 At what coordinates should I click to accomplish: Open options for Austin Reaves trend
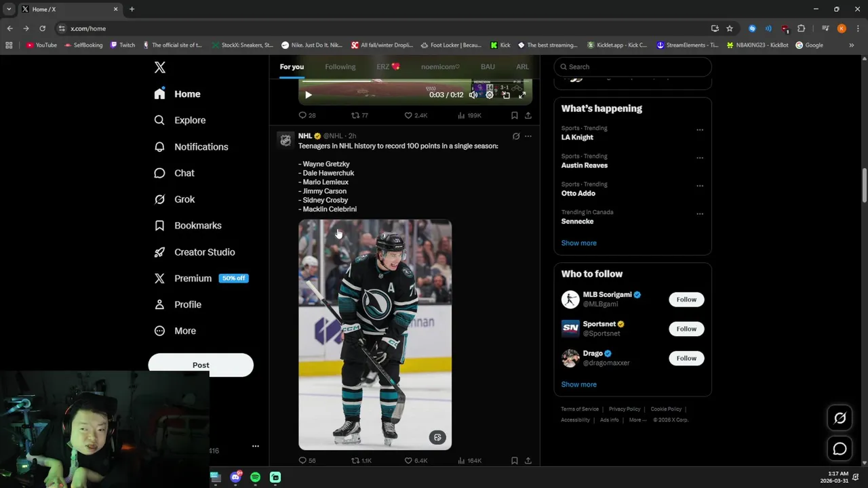pos(700,157)
